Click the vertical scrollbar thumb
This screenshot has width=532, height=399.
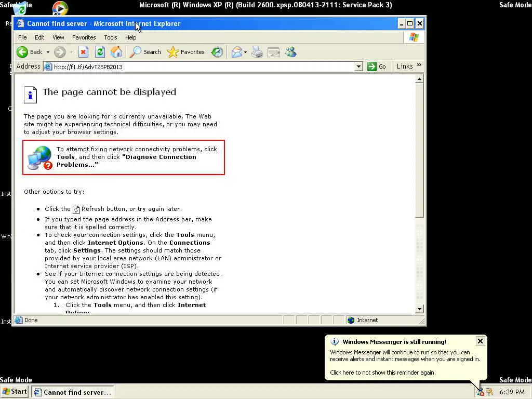[x=419, y=150]
